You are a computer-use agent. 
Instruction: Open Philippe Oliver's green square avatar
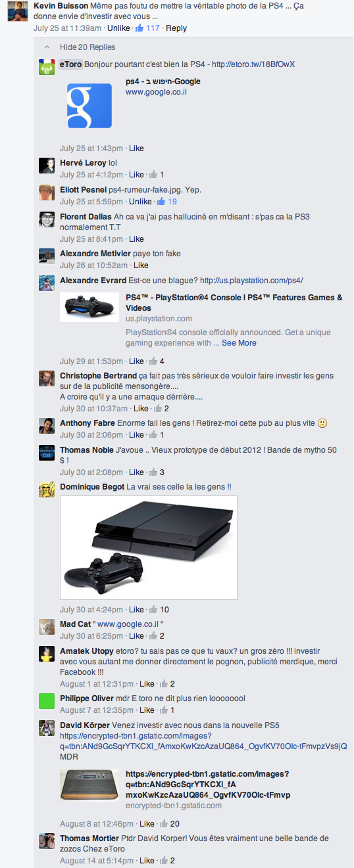point(47,701)
